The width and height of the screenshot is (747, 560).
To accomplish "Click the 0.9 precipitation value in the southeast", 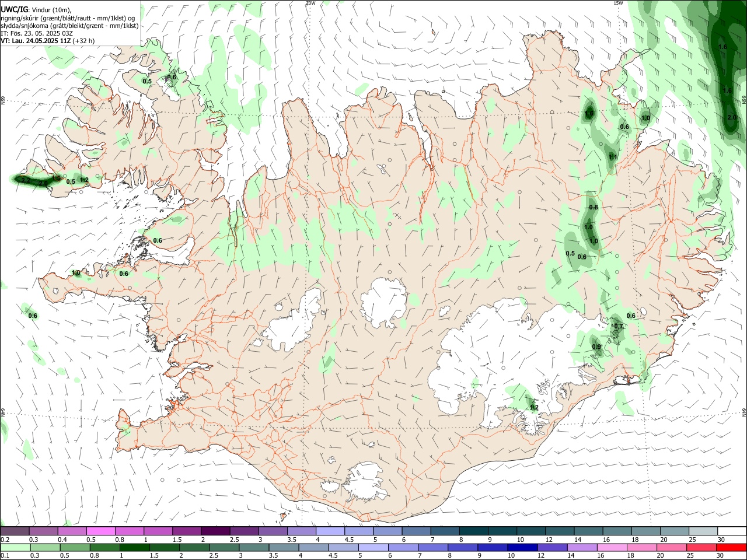I will click(596, 347).
